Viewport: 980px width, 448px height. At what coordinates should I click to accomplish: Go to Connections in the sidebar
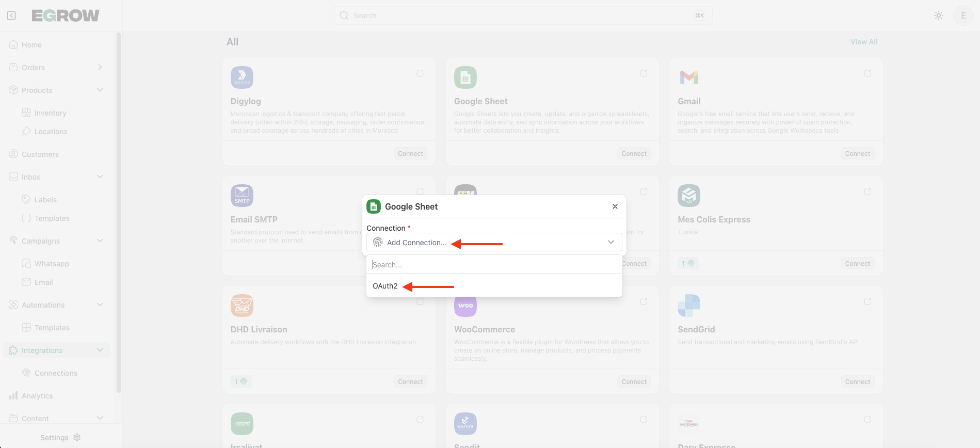(56, 373)
